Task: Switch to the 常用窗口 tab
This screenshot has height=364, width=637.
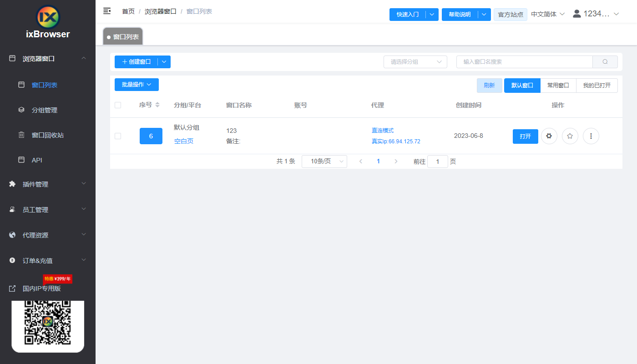Action: pos(558,85)
